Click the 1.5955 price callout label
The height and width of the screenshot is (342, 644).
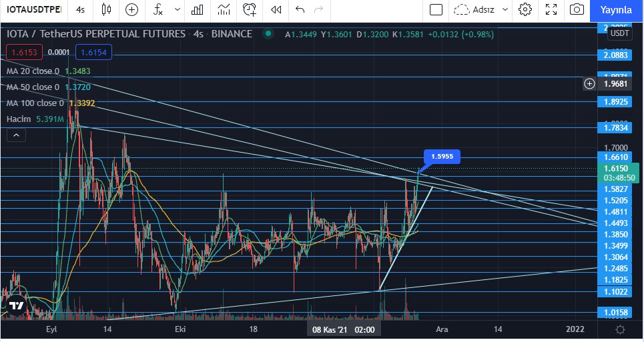click(442, 156)
